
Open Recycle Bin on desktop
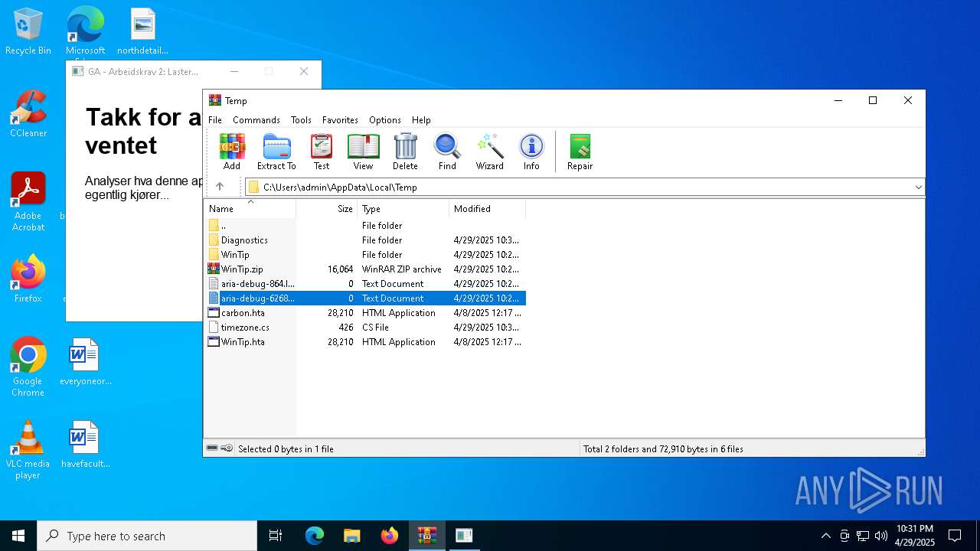click(28, 32)
